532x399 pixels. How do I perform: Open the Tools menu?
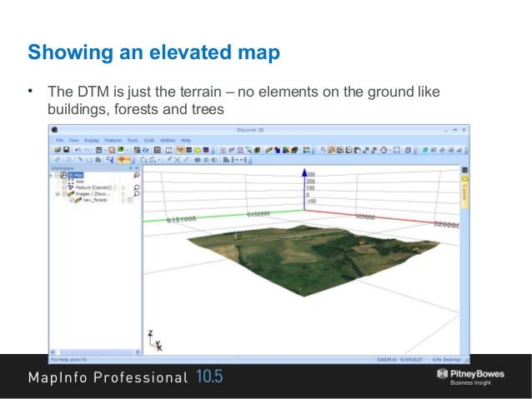[x=133, y=140]
